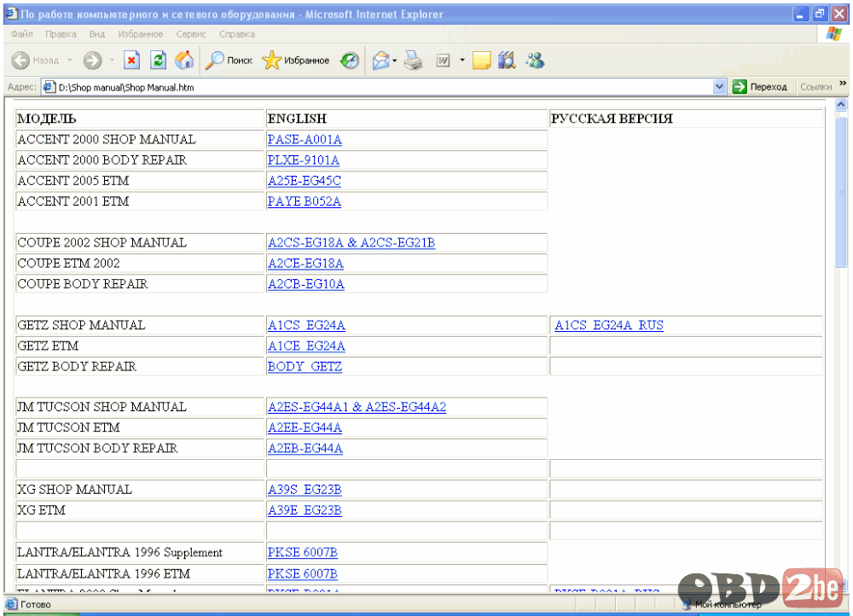
Task: Click the 'РУССКАЯ ВЕРСИЯ' column header
Action: click(612, 119)
